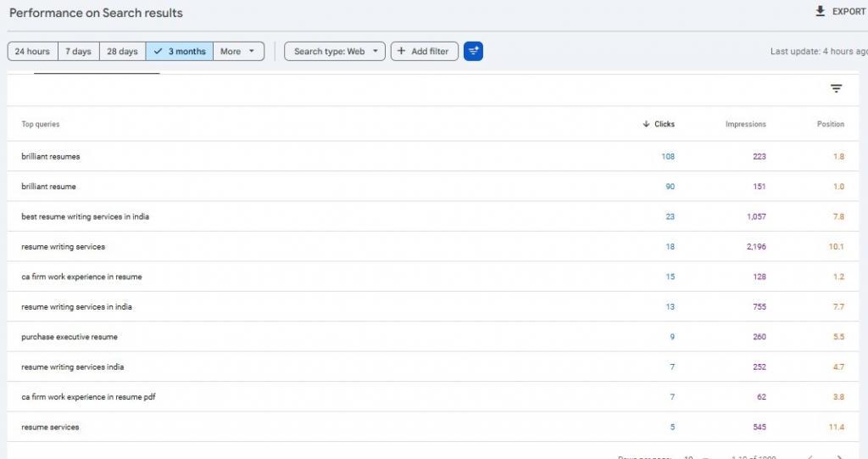Screen dimensions: 868x459
Task: Click the clicks value 15
Action: pos(670,277)
